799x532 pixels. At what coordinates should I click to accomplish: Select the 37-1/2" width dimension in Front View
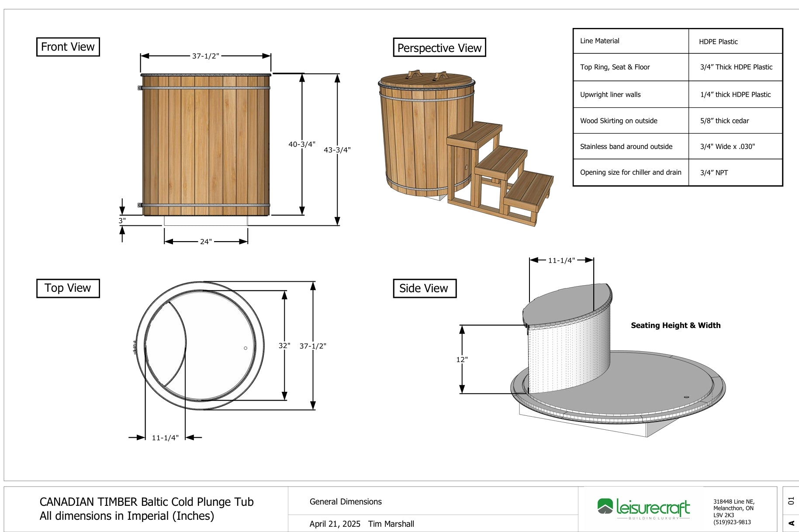point(205,56)
